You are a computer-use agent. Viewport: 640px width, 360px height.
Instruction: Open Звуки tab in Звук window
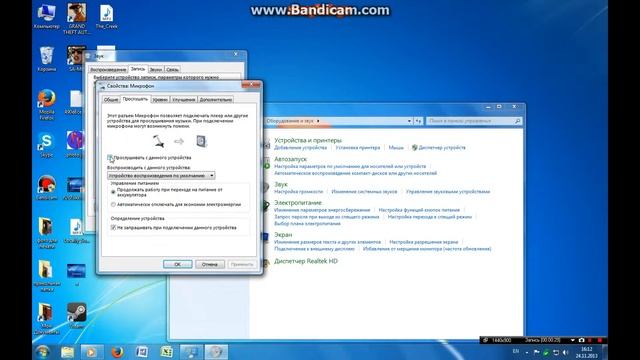[156, 69]
